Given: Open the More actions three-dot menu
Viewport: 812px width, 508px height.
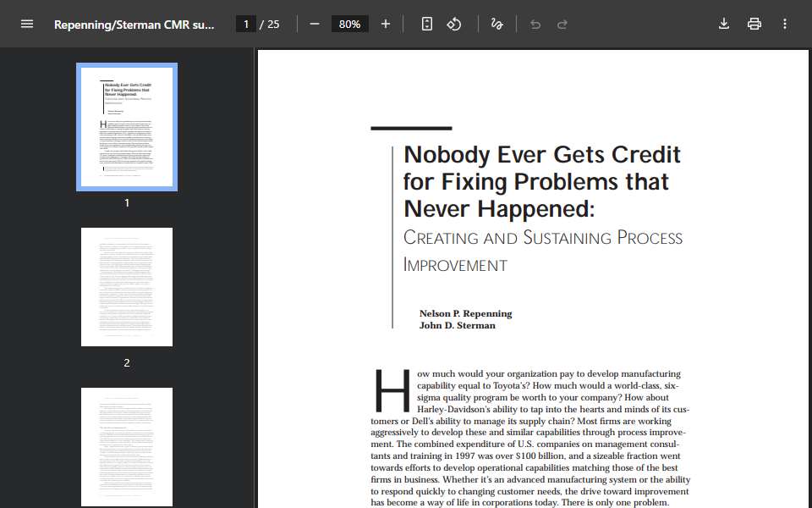Looking at the screenshot, I should tap(785, 24).
